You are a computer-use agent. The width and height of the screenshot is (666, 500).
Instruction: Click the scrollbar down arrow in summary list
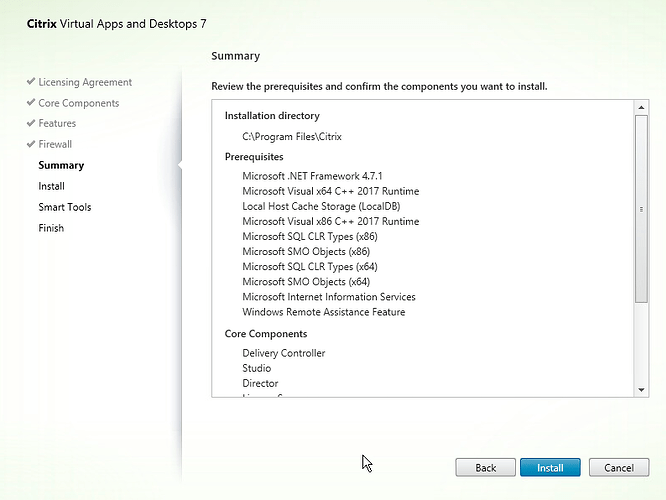(x=641, y=389)
